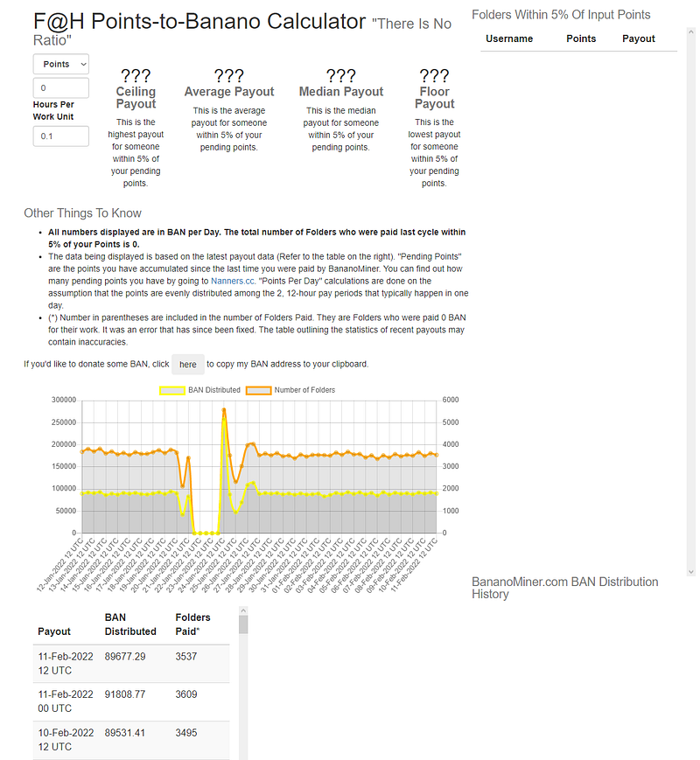Click Folders Paid value 3609
The width and height of the screenshot is (700, 760).
click(x=186, y=694)
